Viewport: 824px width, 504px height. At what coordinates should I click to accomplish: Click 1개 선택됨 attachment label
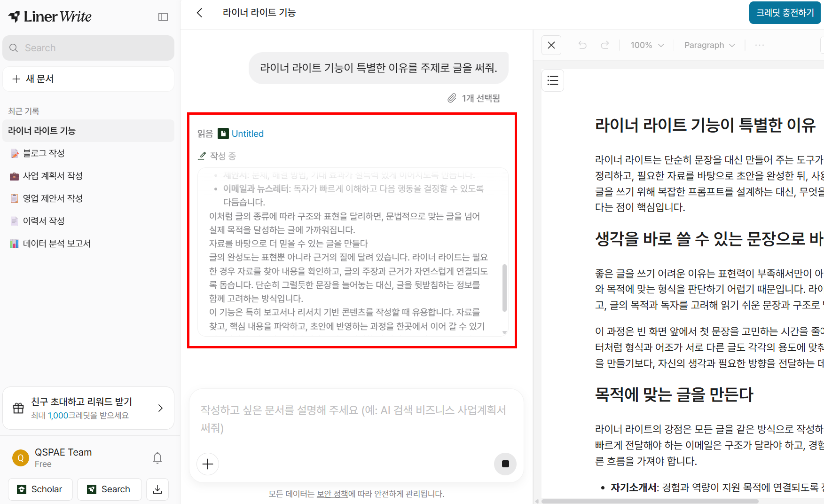(x=481, y=98)
